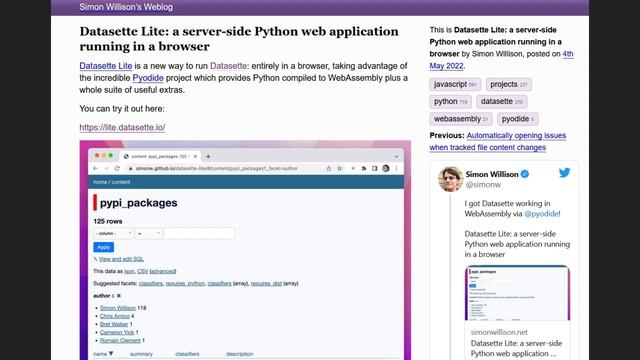Open the equals operator dropdown

coord(149,233)
